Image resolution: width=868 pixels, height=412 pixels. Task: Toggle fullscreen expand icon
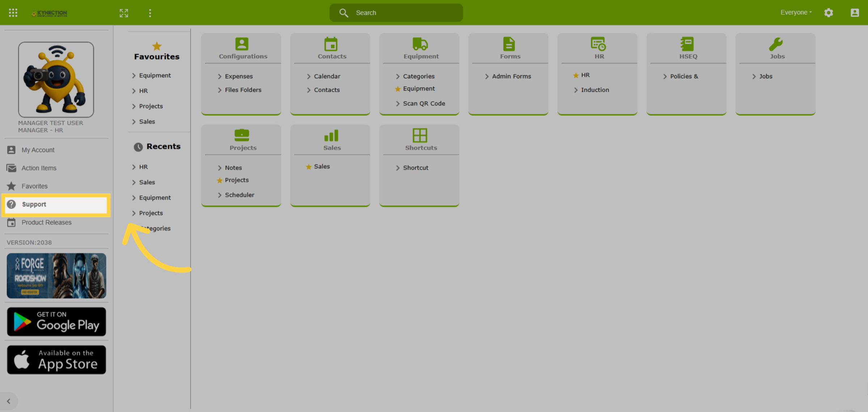[124, 13]
